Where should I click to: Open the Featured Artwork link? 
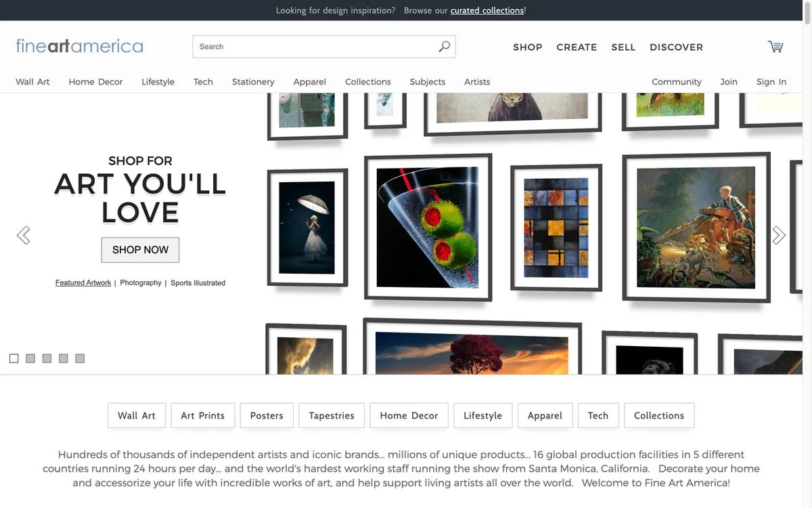(x=83, y=283)
